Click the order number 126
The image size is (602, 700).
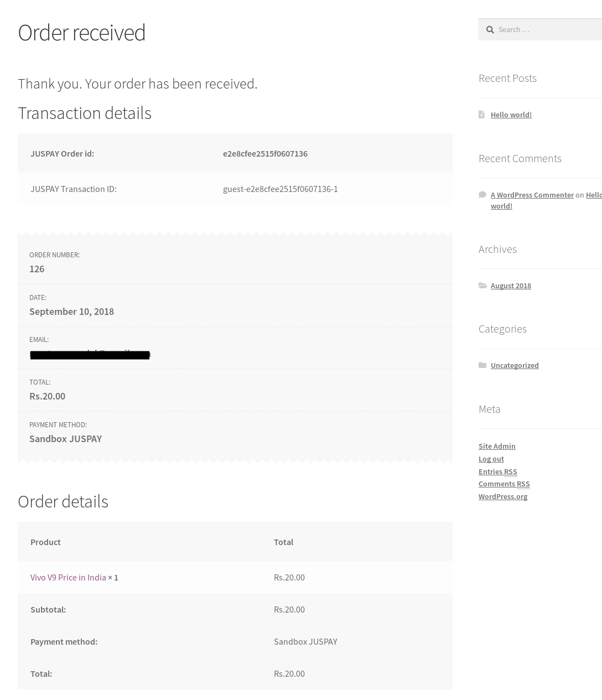tap(37, 269)
